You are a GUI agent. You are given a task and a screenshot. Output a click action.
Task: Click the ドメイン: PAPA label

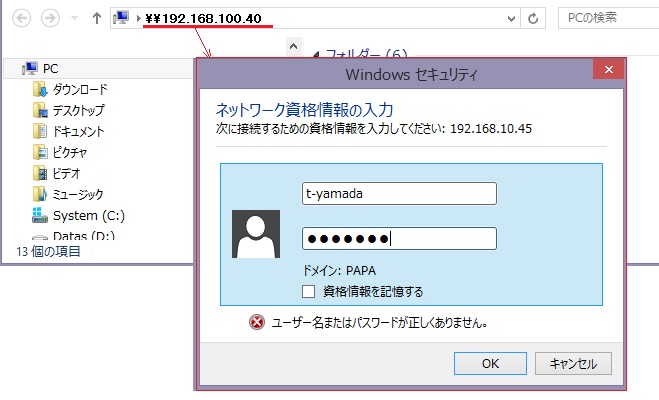(x=339, y=270)
